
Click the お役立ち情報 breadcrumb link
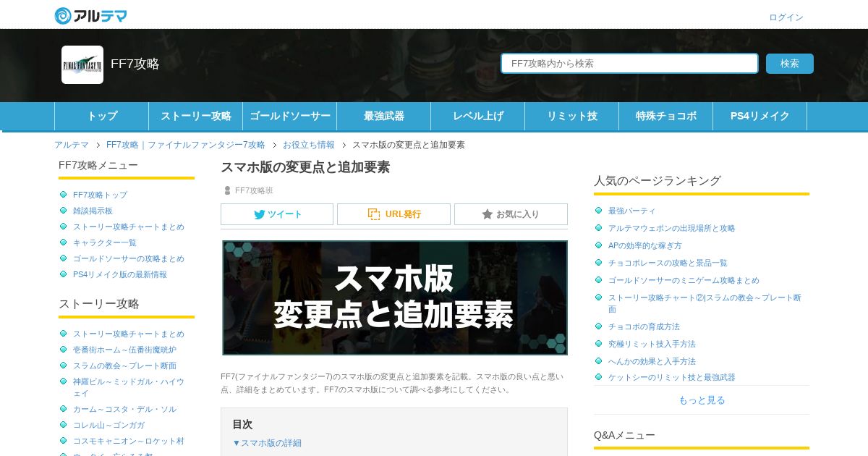point(308,145)
